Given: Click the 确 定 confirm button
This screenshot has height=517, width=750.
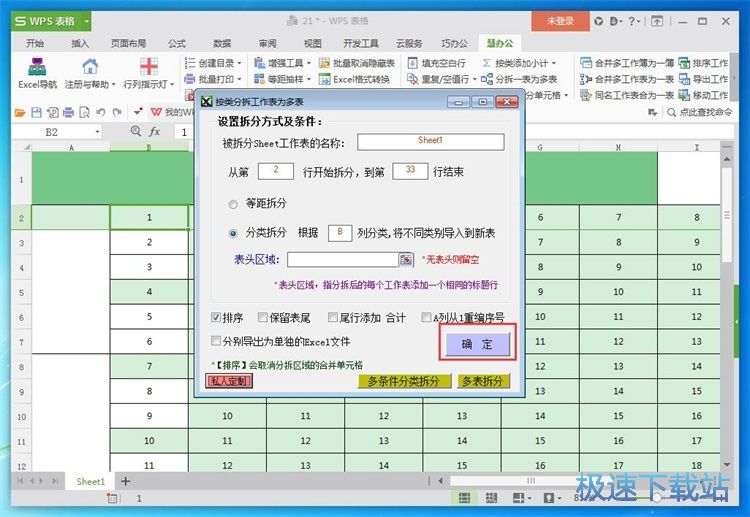Looking at the screenshot, I should (x=477, y=344).
